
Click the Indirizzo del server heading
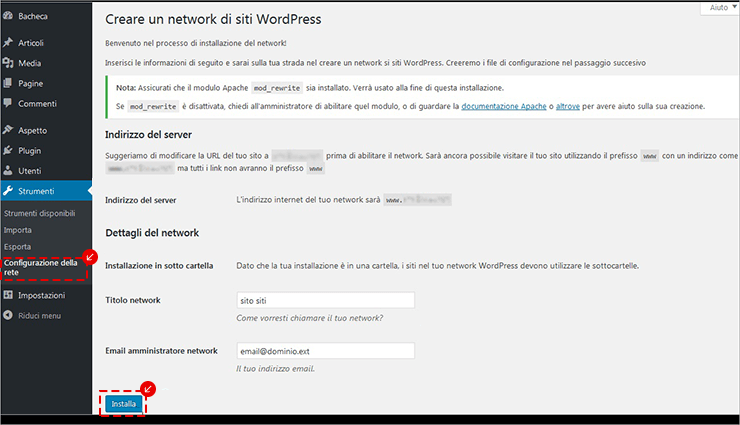coord(148,134)
